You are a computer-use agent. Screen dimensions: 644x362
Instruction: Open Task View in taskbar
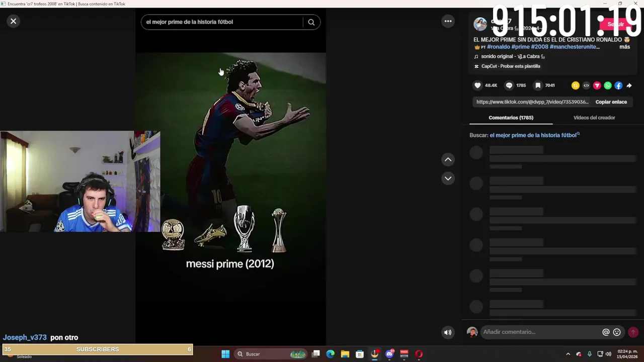click(316, 354)
